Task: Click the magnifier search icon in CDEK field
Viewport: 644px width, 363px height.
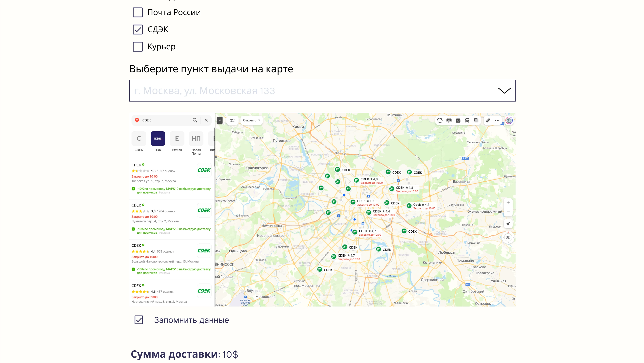Action: click(195, 120)
